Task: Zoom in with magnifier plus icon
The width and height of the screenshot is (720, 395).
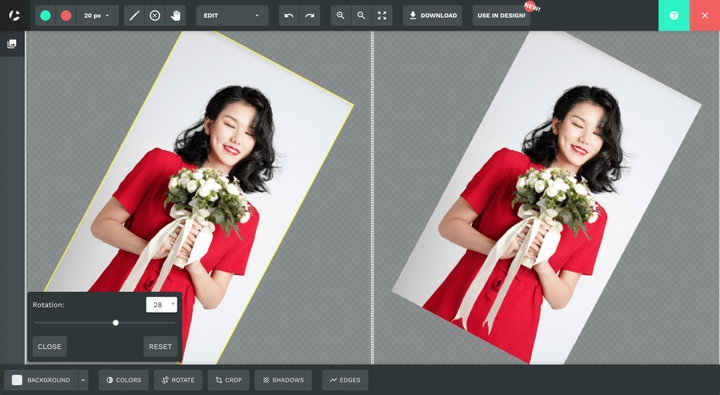Action: pyautogui.click(x=340, y=16)
